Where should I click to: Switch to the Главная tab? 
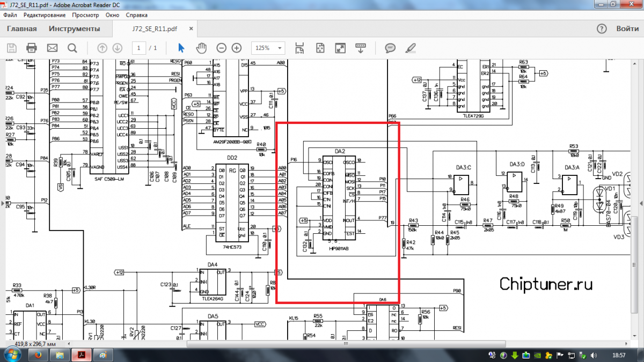click(22, 29)
